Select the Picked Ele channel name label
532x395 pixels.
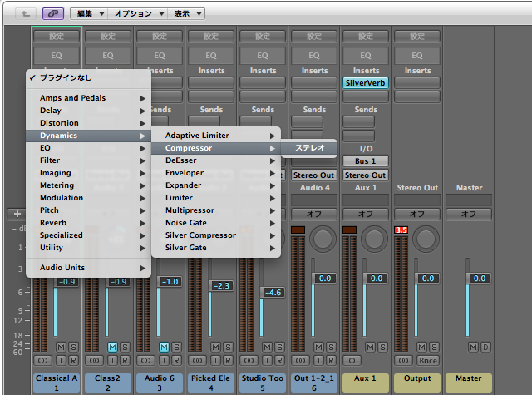[x=210, y=383]
